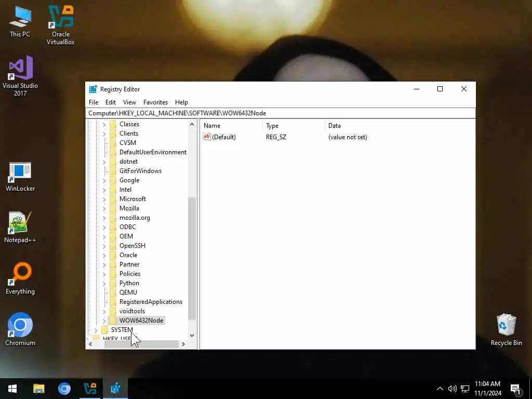Image resolution: width=532 pixels, height=399 pixels.
Task: Expand the dotnet key
Action: (104, 162)
